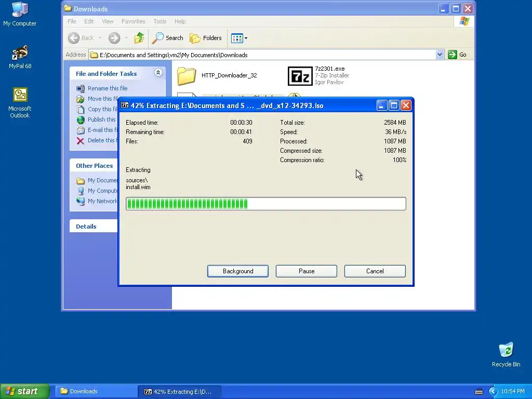Launch MyPal 68 browser shortcut
Screen dimensions: 532x399
[20, 57]
